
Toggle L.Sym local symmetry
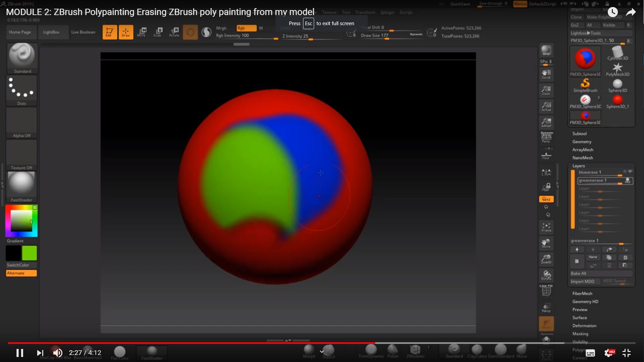click(x=546, y=172)
